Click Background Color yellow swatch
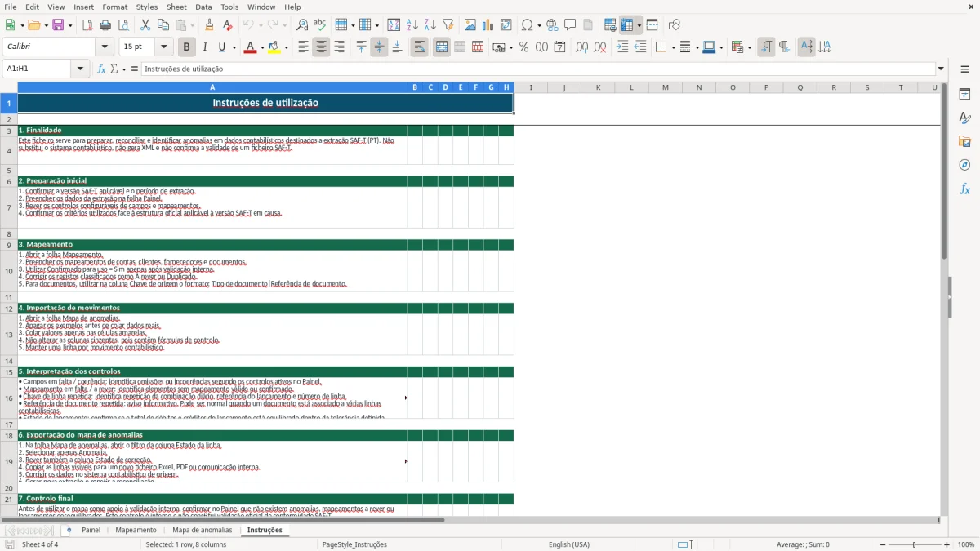 tap(274, 47)
